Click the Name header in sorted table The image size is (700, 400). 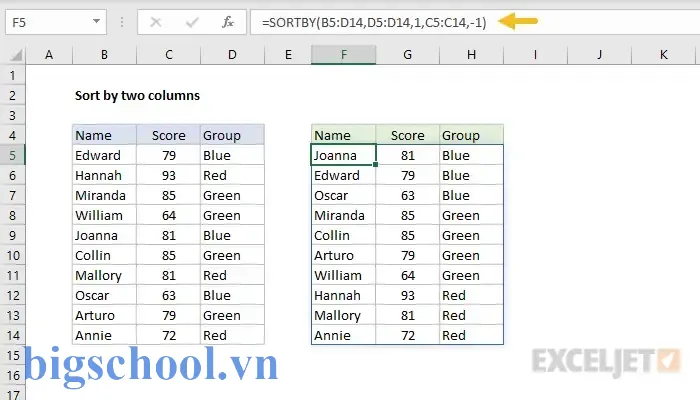pos(344,135)
